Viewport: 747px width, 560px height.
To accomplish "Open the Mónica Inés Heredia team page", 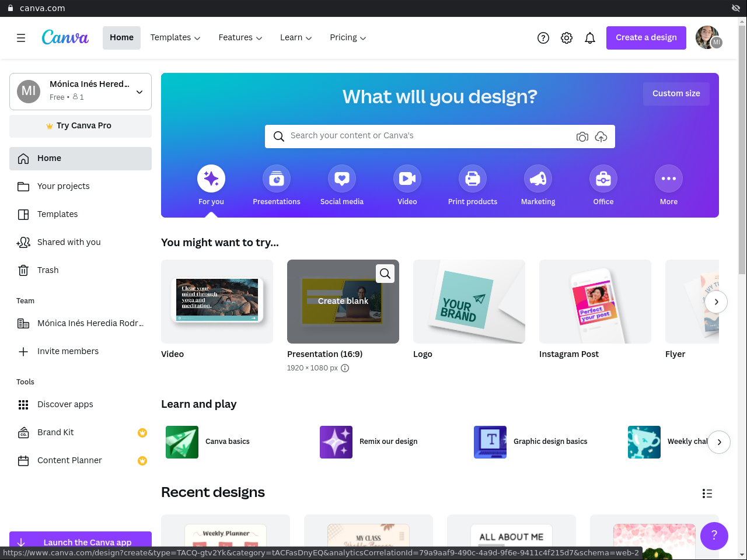I will click(81, 324).
